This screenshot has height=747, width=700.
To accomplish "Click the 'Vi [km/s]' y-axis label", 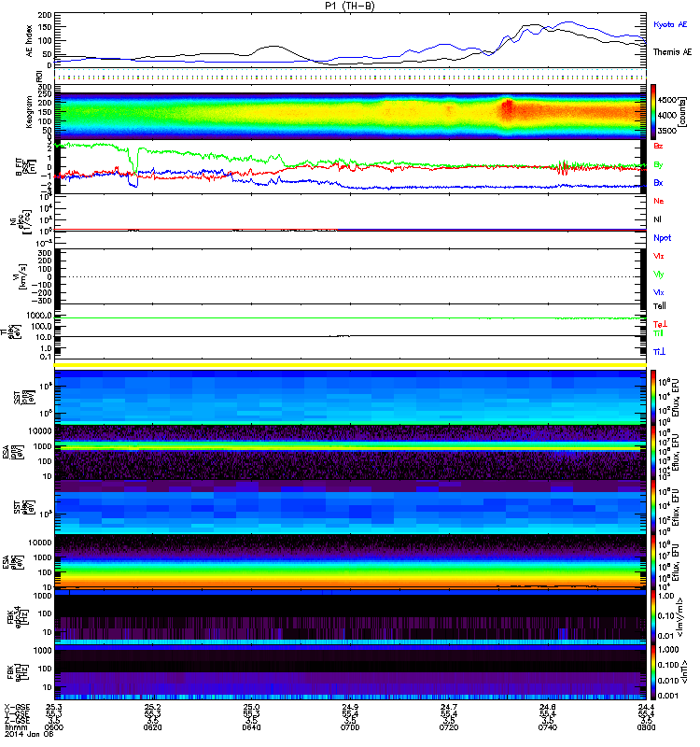I will pyautogui.click(x=21, y=276).
